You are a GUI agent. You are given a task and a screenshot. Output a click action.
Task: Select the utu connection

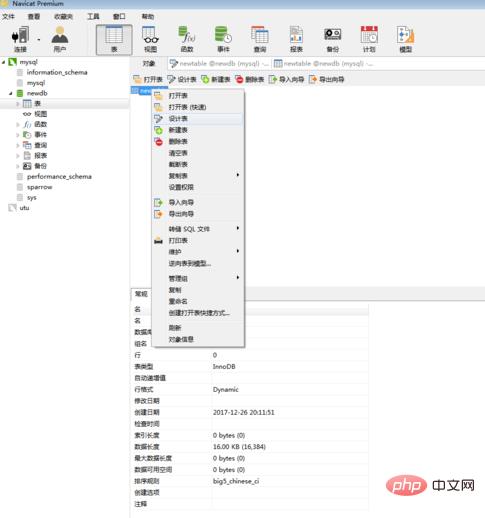pos(24,208)
